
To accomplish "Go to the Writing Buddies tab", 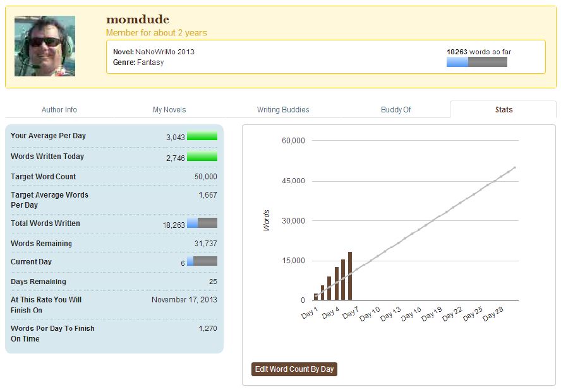I will pyautogui.click(x=283, y=110).
